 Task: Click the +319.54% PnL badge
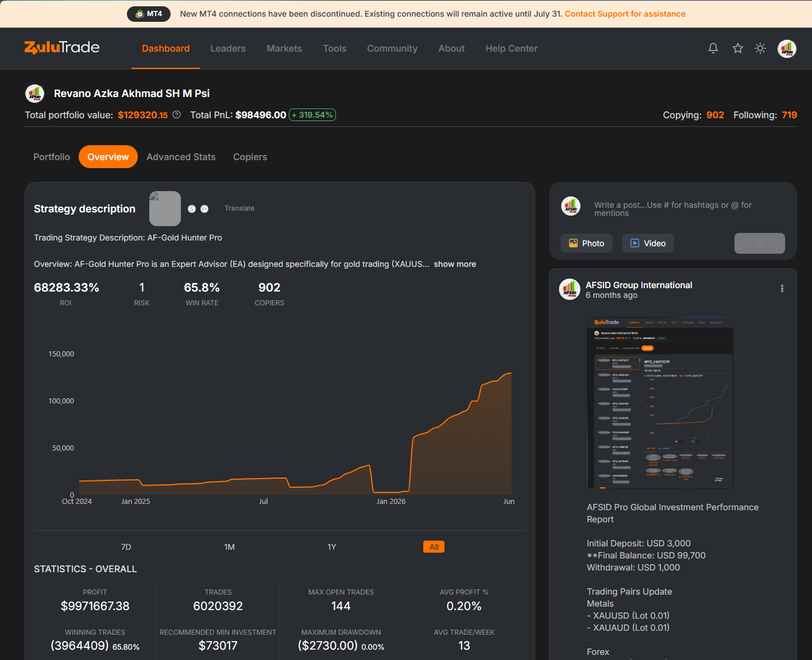pos(312,115)
